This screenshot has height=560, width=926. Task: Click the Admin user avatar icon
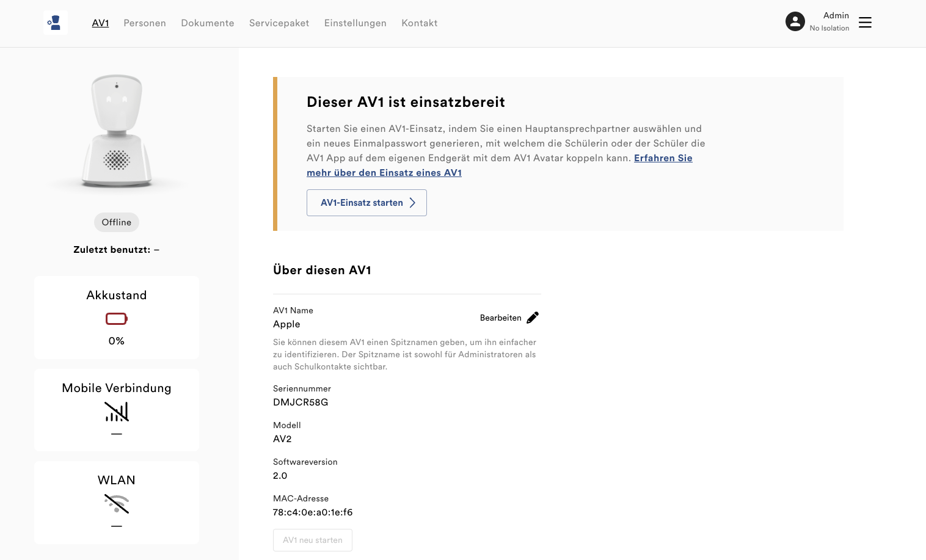pos(795,21)
